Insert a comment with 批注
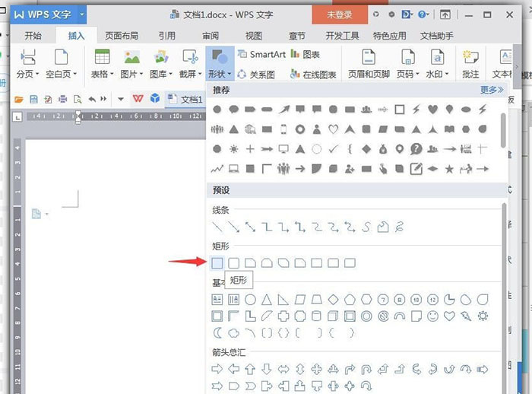This screenshot has height=394, width=532. 470,64
